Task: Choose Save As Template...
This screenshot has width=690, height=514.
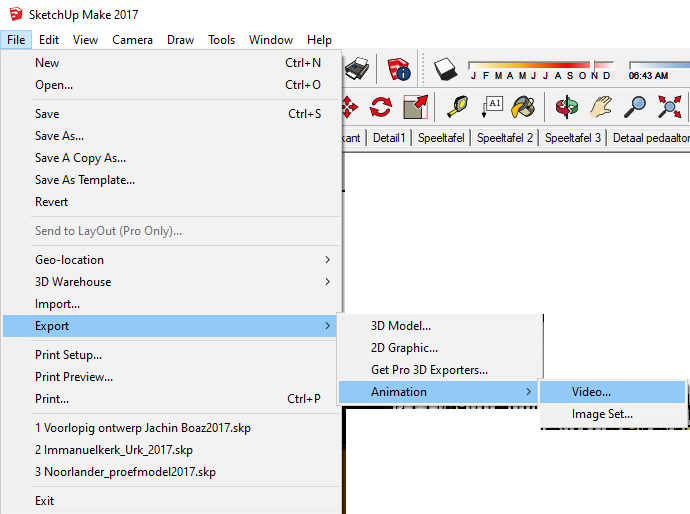Action: 172,180
